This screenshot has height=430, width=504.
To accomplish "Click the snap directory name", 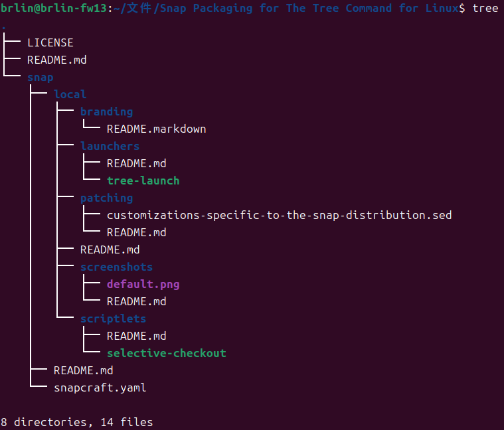I will pyautogui.click(x=40, y=77).
